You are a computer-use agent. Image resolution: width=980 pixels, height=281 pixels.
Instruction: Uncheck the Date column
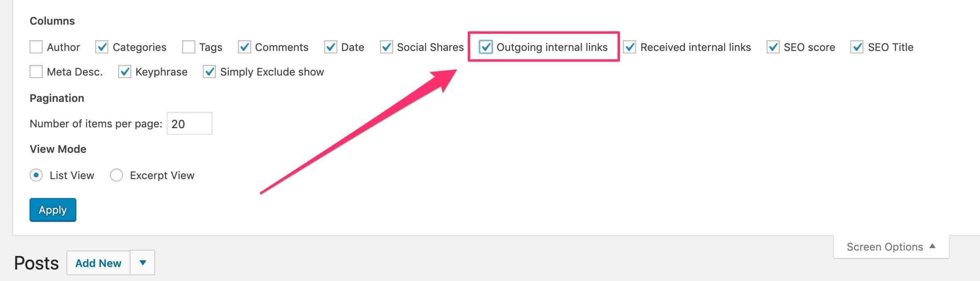click(331, 47)
